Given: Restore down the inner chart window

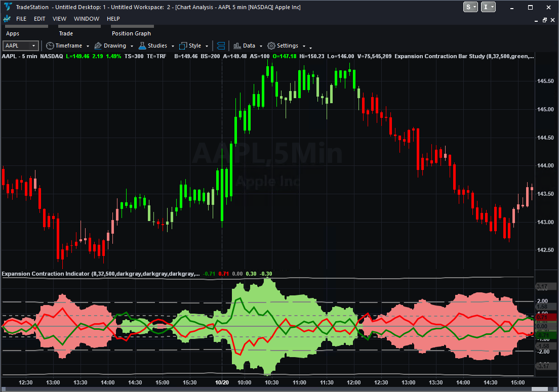Looking at the screenshot, I should point(544,20).
